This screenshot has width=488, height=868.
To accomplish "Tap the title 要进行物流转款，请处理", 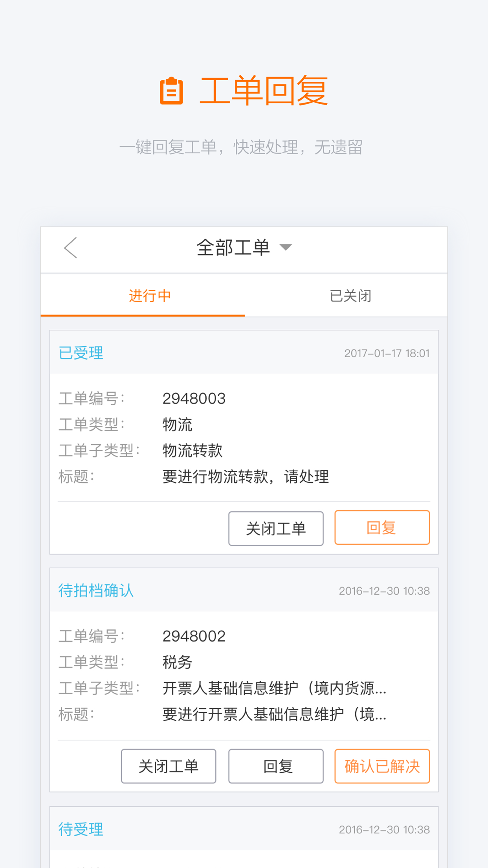I will [x=246, y=476].
